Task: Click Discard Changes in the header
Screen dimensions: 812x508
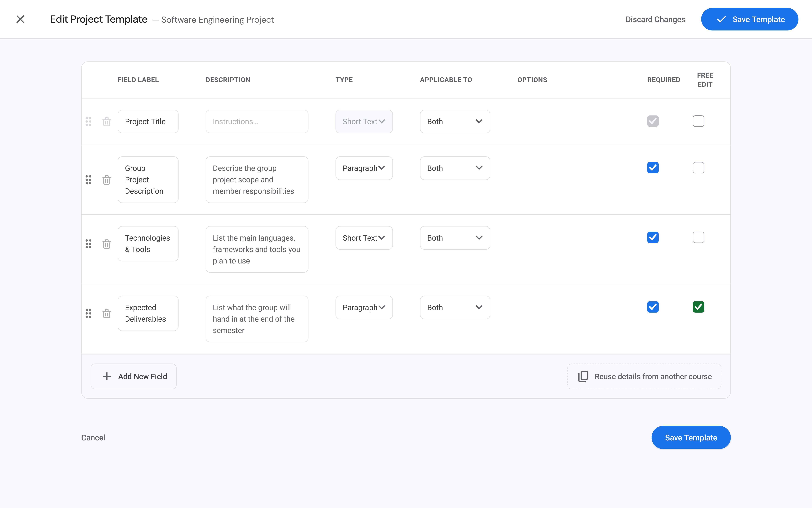Action: 655,19
